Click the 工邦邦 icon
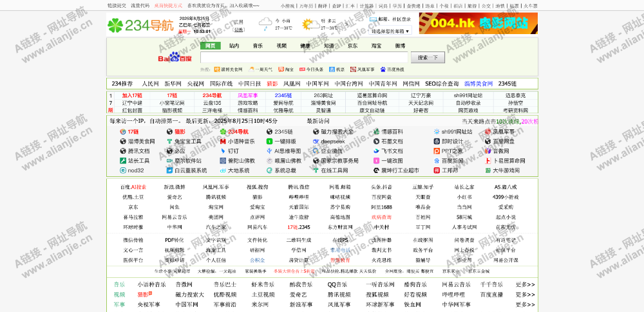 (x=437, y=170)
